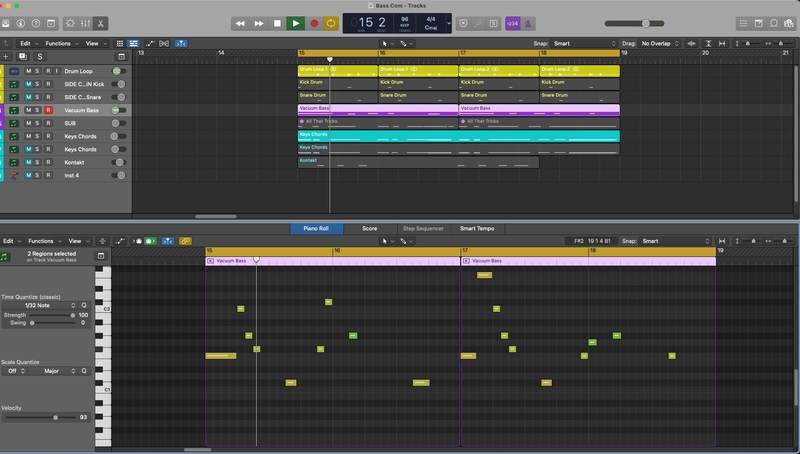The height and width of the screenshot is (454, 800).
Task: Open the Step Sequencer tab
Action: tap(422, 228)
